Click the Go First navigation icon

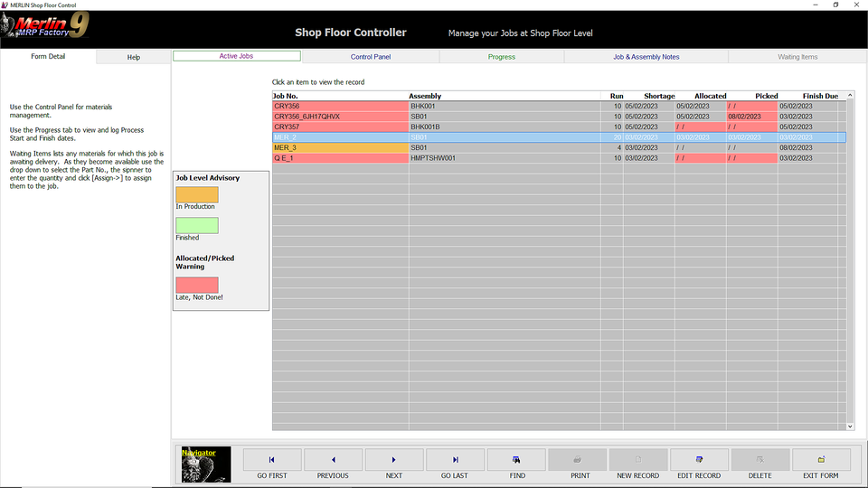pyautogui.click(x=272, y=460)
